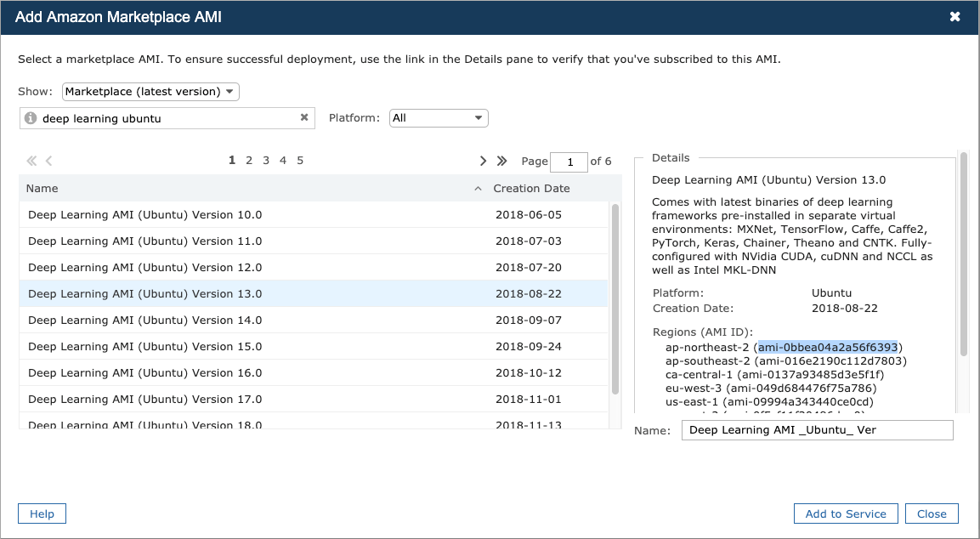Jump to the last page of results
980x539 pixels.
pos(501,161)
